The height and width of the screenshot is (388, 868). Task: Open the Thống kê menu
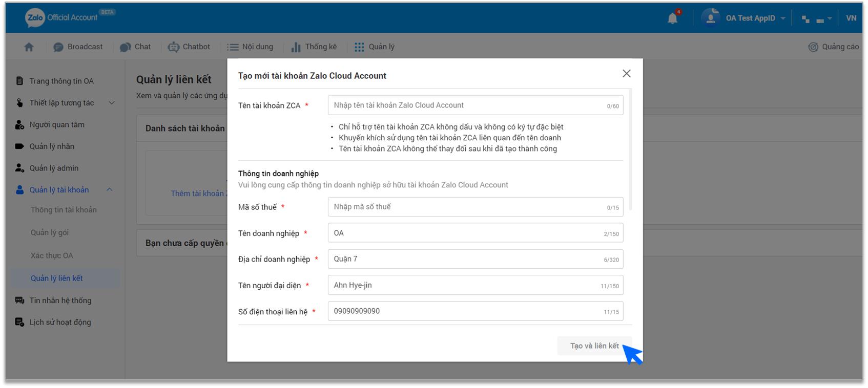tap(314, 47)
